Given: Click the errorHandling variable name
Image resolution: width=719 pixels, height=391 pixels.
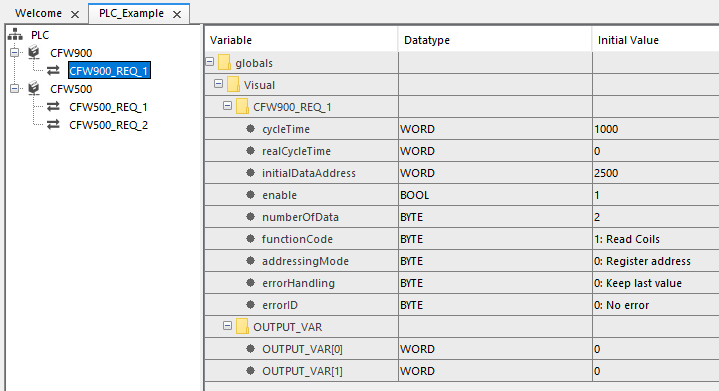Looking at the screenshot, I should pos(298,283).
